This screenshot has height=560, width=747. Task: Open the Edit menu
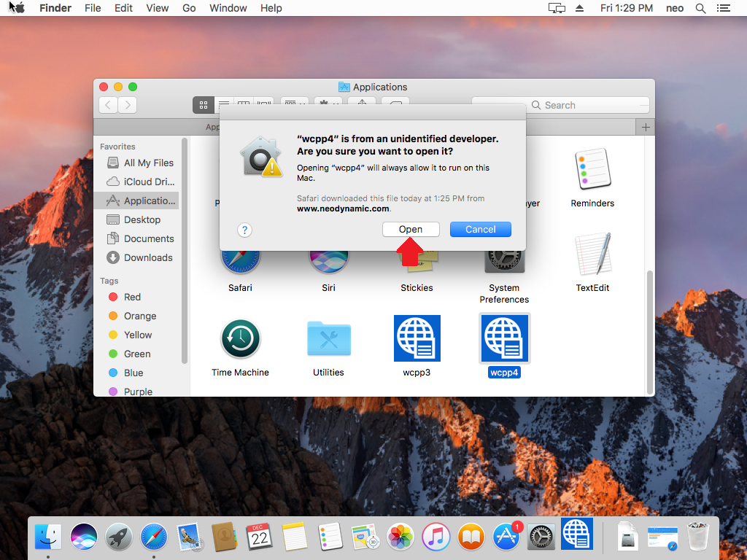tap(123, 8)
